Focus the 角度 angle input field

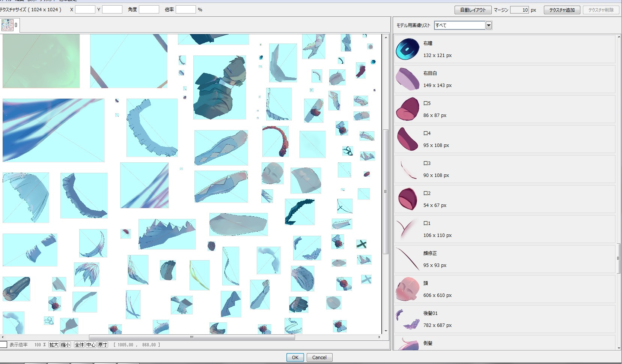[149, 9]
